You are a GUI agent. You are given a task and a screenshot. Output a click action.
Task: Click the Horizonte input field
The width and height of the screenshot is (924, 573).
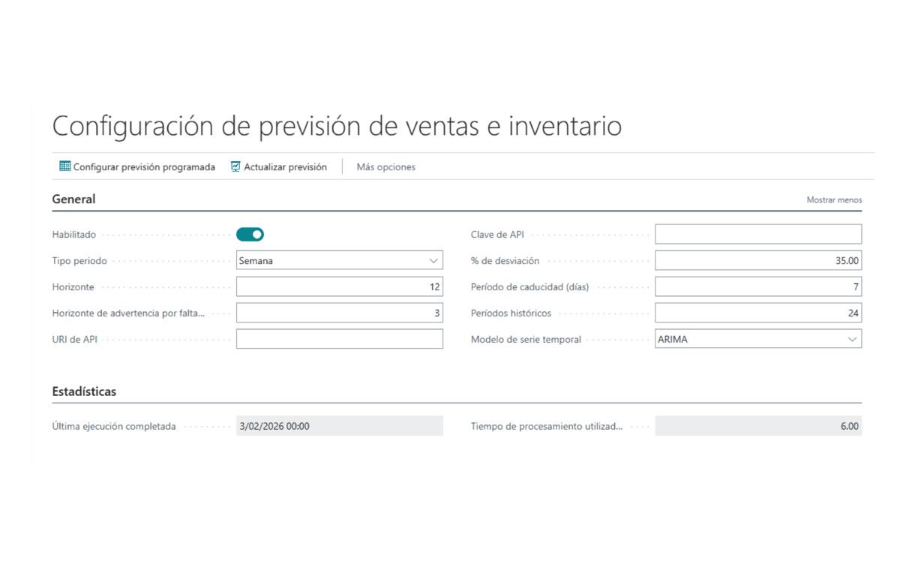(x=339, y=286)
